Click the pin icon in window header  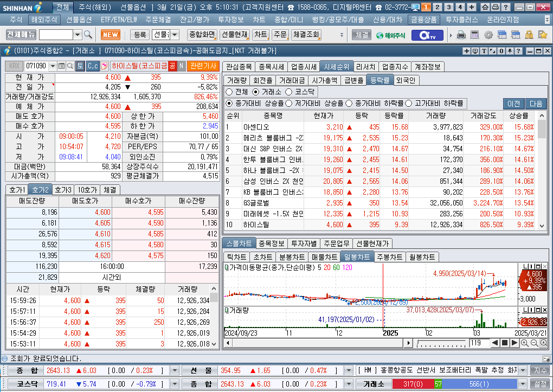[510, 51]
